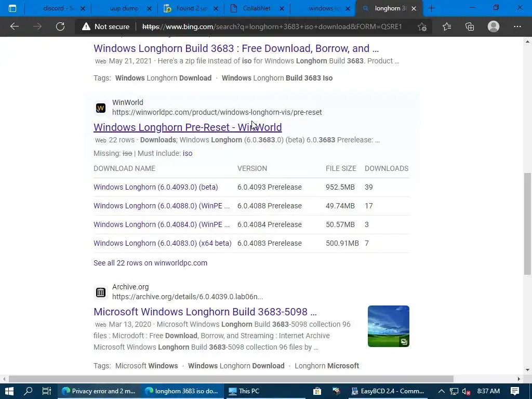Switch to the Found 2 up tab
The height and width of the screenshot is (399, 532).
pyautogui.click(x=190, y=8)
